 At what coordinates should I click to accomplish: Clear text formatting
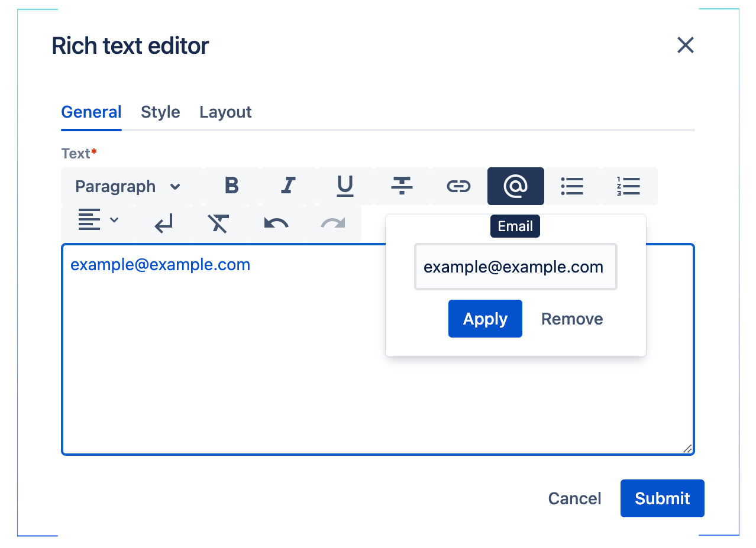(218, 223)
